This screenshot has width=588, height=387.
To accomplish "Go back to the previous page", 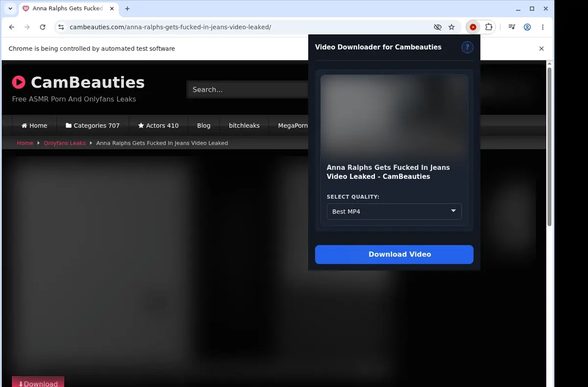I will 12,27.
